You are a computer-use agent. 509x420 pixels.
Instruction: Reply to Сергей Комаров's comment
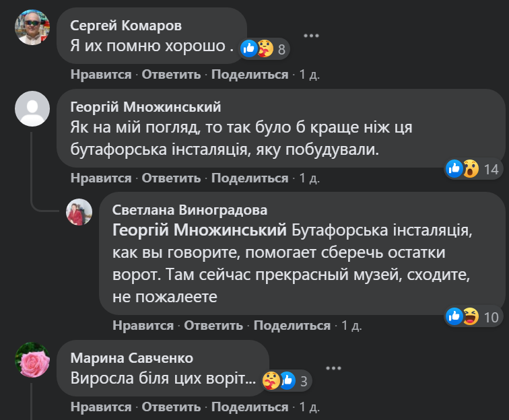(171, 74)
